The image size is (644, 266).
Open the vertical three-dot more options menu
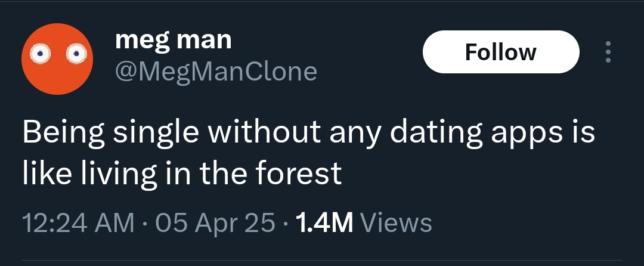point(608,52)
